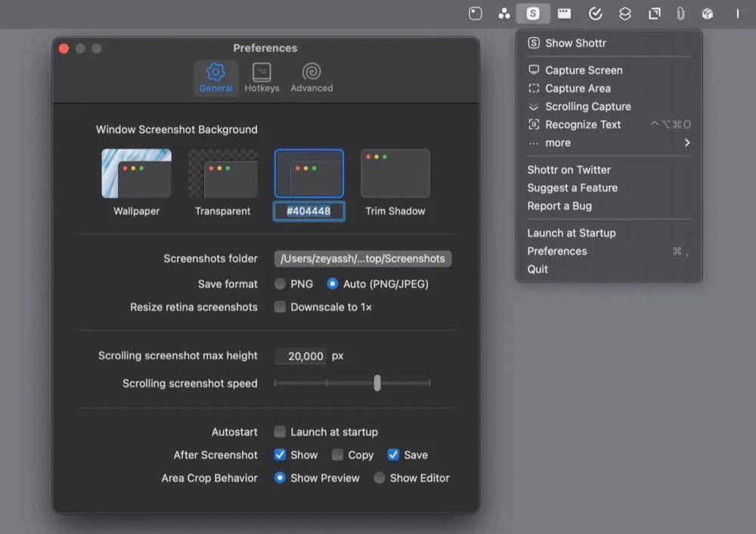The image size is (756, 534).
Task: Quit Shottr from the menu
Action: (609, 269)
